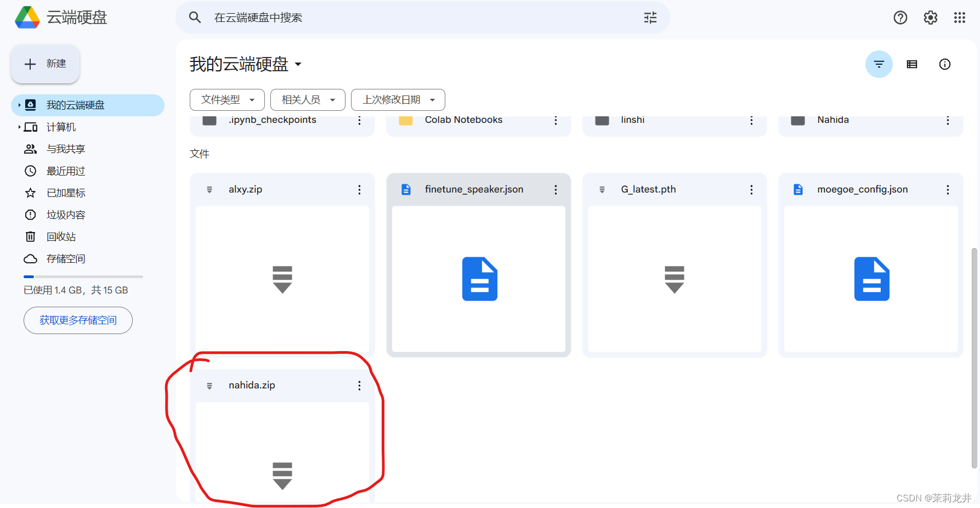Viewport: 980px width, 508px height.
Task: Click the search magnifier icon
Action: coord(195,18)
